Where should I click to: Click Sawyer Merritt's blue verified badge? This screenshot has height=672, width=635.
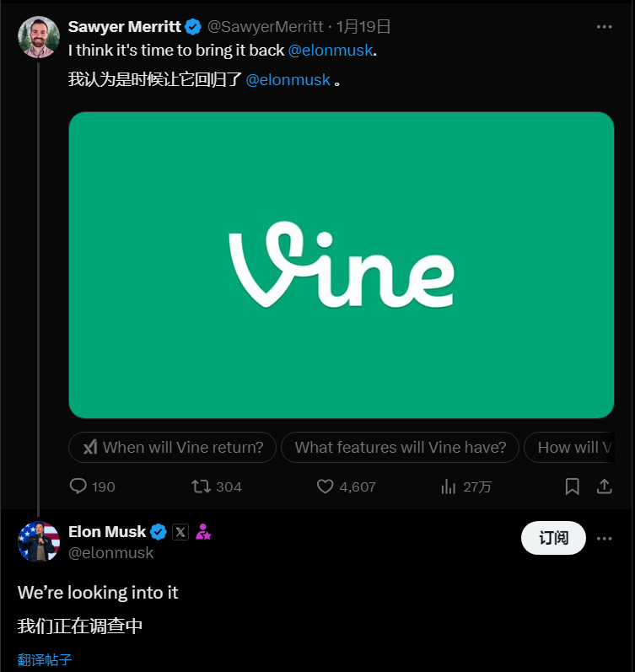[194, 27]
